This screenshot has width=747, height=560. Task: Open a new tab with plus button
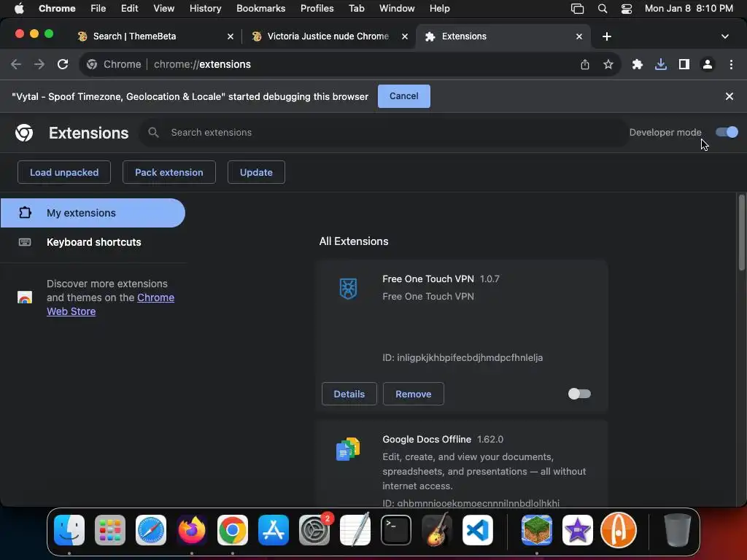[607, 36]
